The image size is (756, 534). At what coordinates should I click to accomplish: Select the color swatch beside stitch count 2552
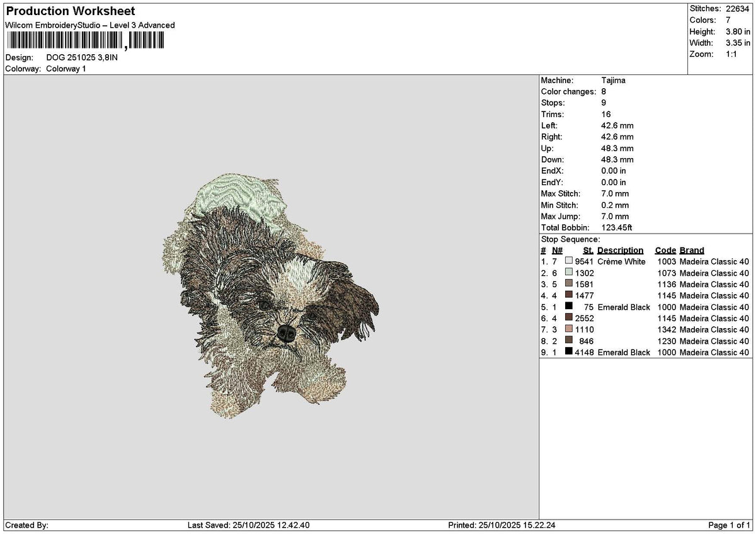coord(569,318)
